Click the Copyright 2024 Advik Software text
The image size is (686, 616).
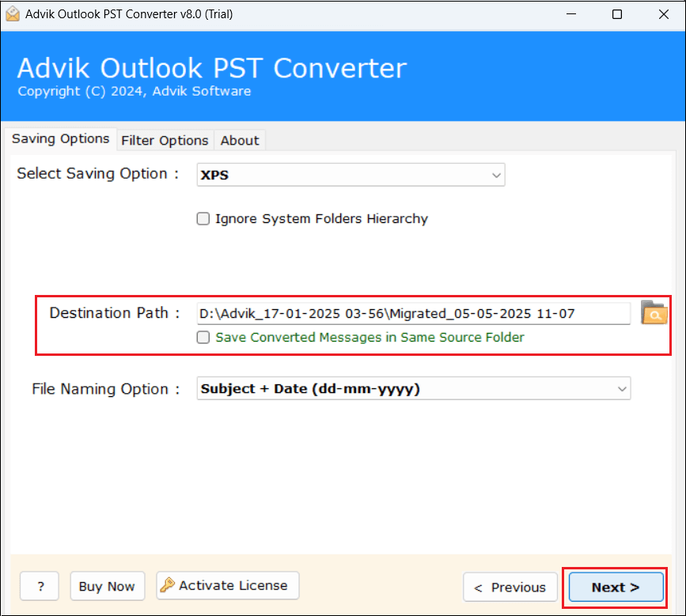tap(135, 92)
